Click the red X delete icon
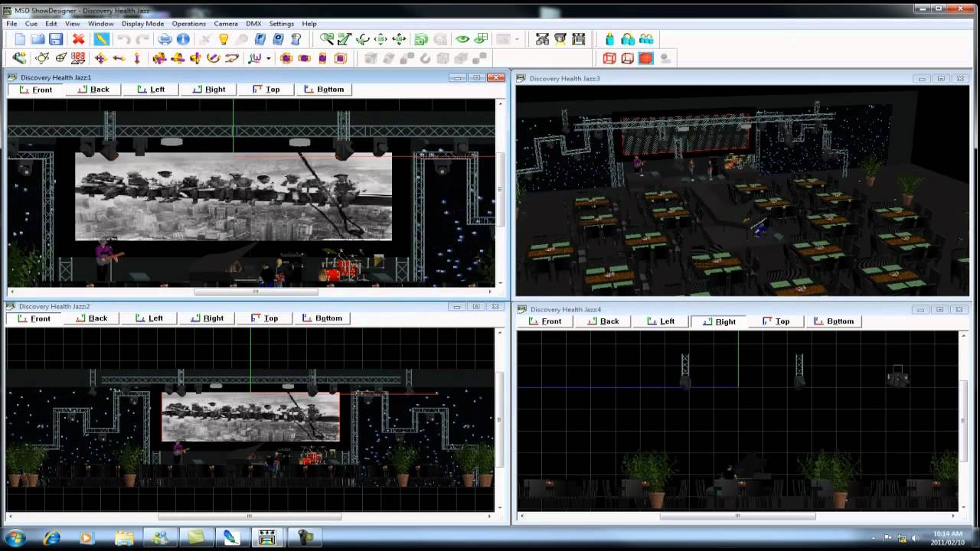The height and width of the screenshot is (551, 980). tap(78, 39)
